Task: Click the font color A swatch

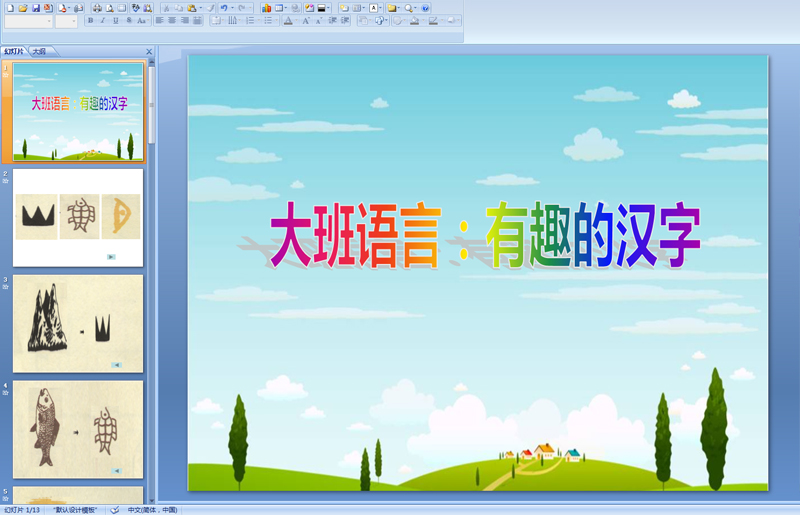Action: point(288,20)
